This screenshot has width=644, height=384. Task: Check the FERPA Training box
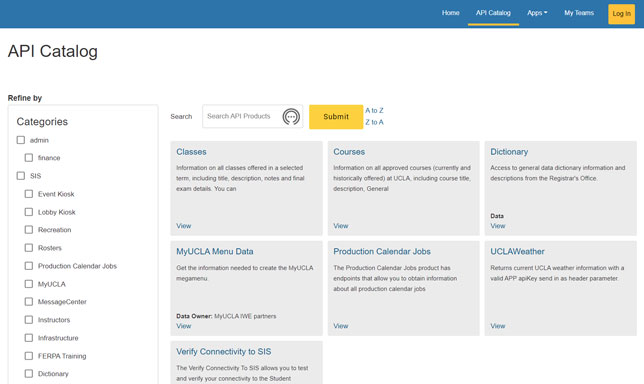point(29,356)
